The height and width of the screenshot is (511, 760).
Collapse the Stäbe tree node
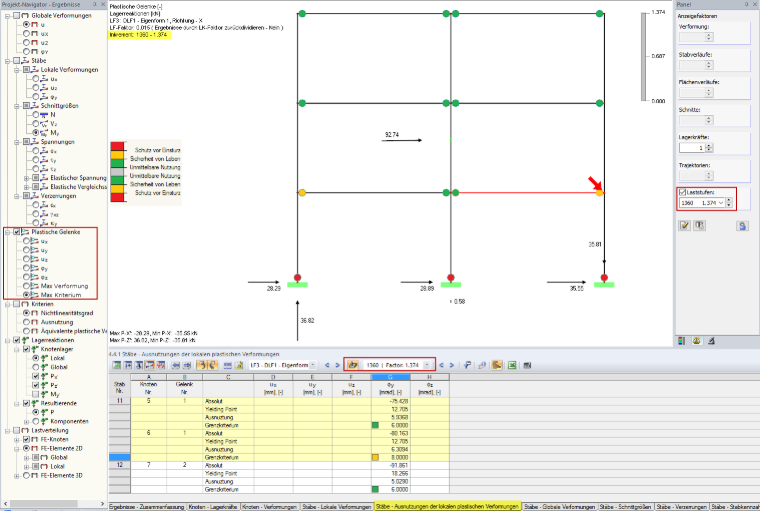[x=8, y=61]
